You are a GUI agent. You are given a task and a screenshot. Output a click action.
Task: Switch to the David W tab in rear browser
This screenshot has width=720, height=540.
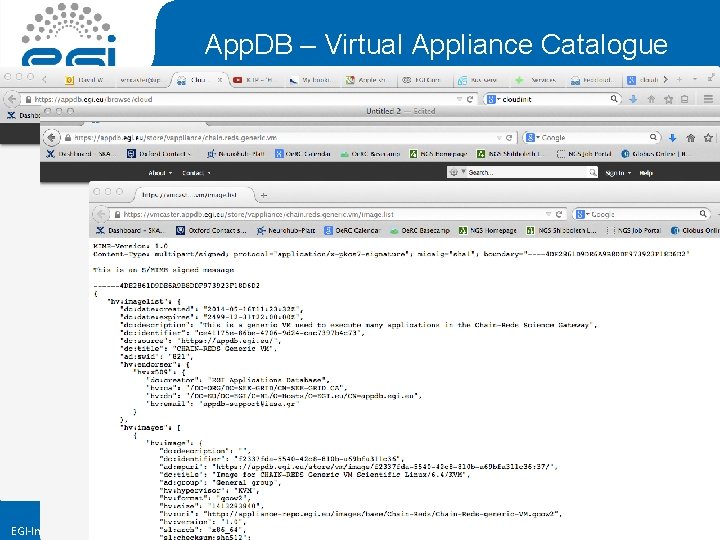pos(85,80)
